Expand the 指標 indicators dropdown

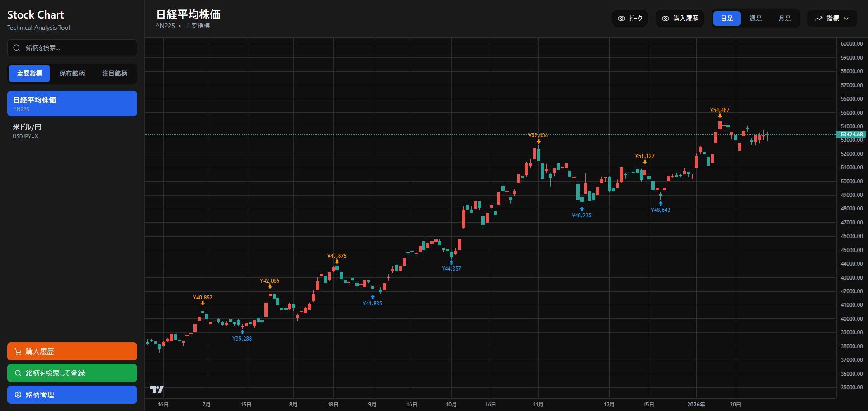coord(832,19)
